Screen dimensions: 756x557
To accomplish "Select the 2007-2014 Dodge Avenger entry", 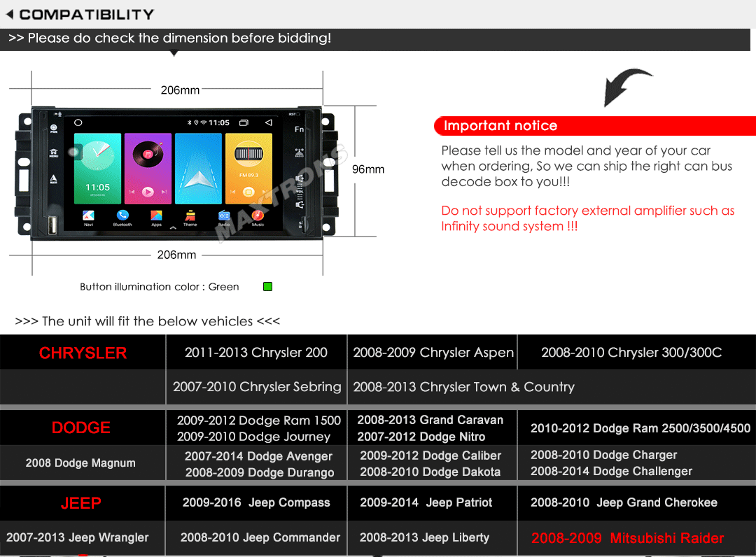I will point(258,456).
